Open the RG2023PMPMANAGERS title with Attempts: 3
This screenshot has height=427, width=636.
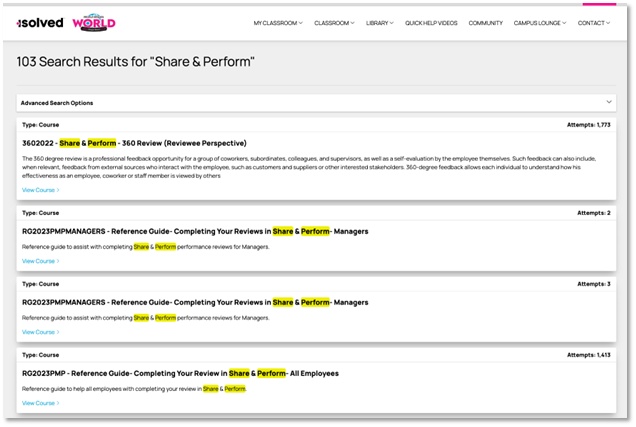point(195,302)
